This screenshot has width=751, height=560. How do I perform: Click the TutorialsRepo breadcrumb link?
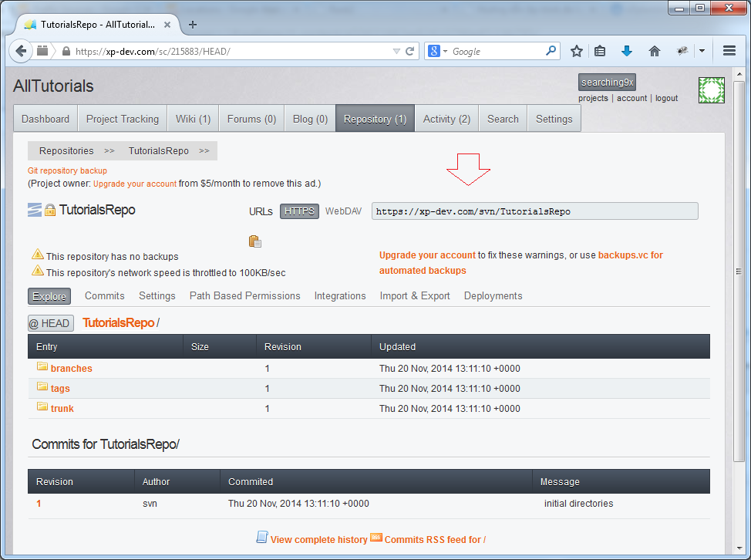click(x=159, y=151)
